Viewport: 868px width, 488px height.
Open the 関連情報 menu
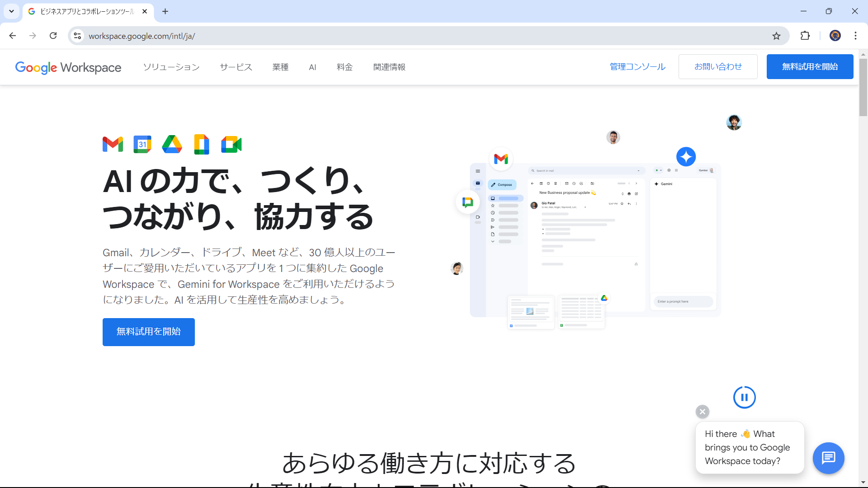[389, 67]
